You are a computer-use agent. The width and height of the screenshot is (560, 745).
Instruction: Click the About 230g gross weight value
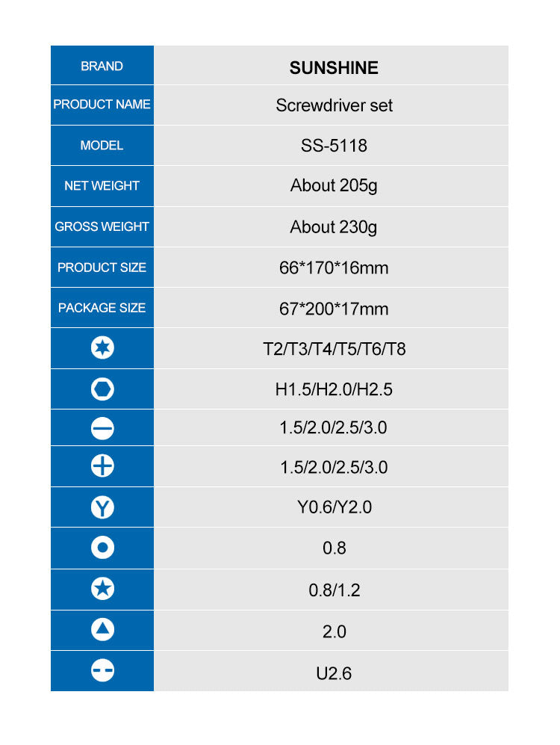click(x=334, y=226)
